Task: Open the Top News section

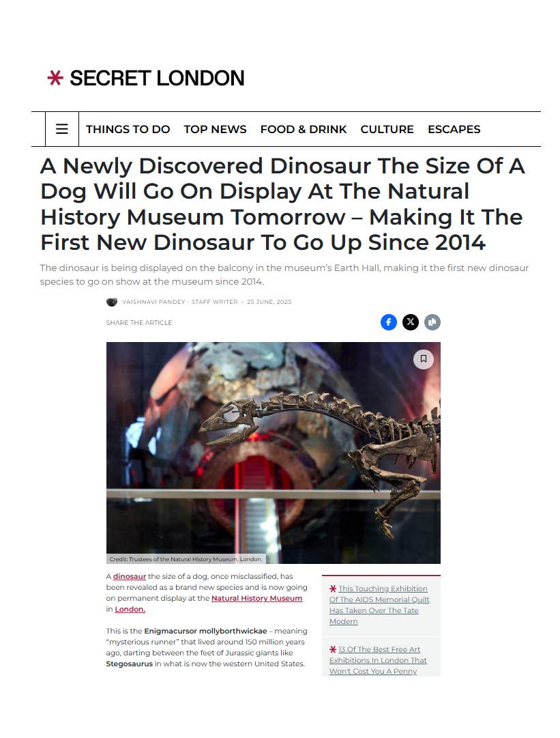Action: pyautogui.click(x=215, y=129)
